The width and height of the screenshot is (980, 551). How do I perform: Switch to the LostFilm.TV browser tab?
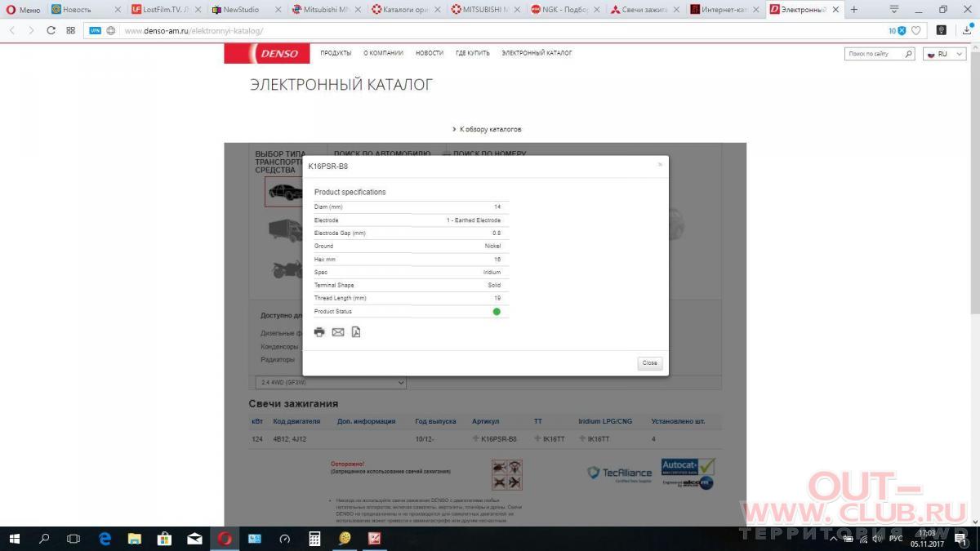click(x=165, y=10)
